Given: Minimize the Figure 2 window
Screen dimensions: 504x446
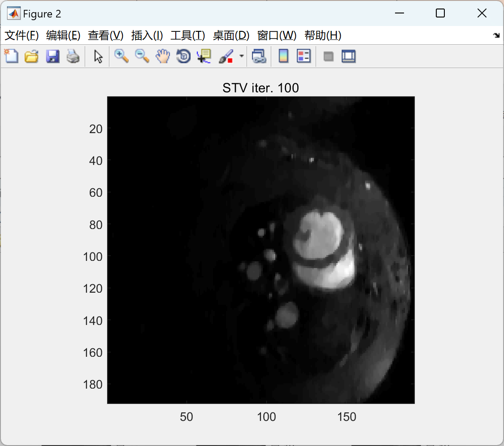Looking at the screenshot, I should tap(399, 13).
